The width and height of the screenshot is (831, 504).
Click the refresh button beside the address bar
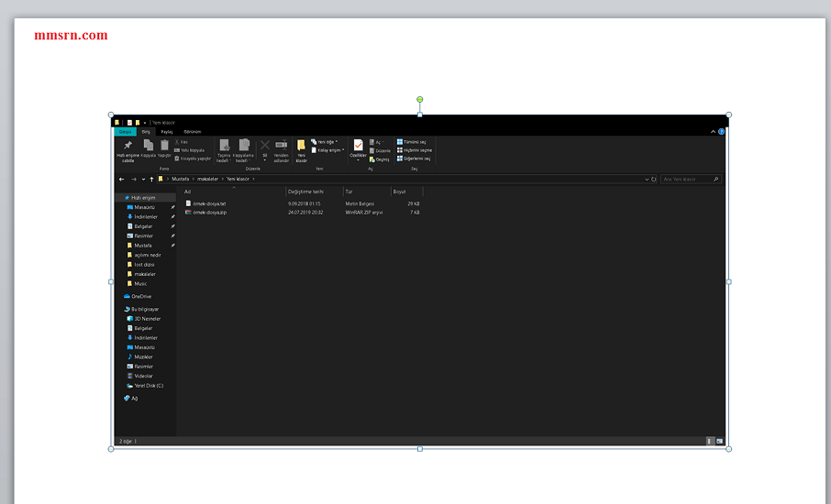653,180
